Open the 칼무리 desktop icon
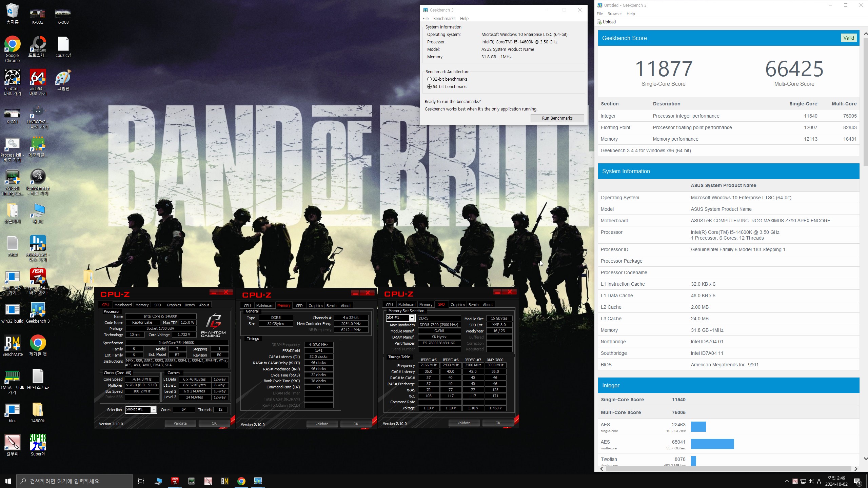868x488 pixels. (12, 445)
